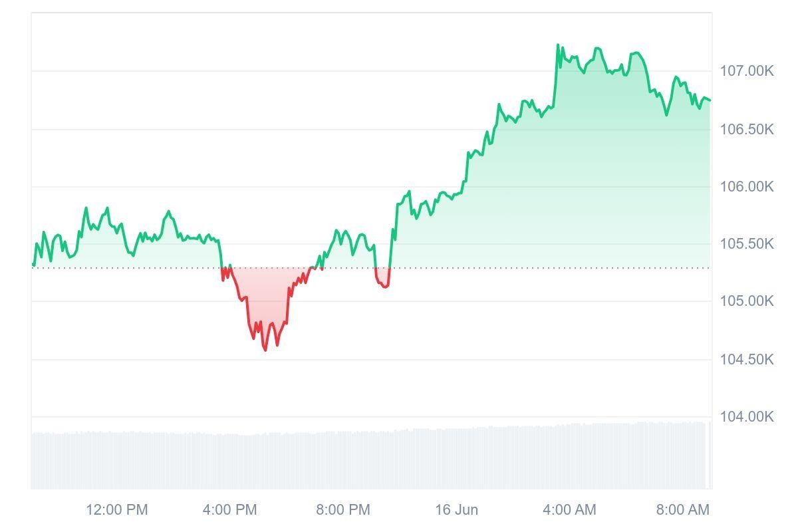
Task: Click the 105.00K price axis label
Action: pyautogui.click(x=747, y=301)
